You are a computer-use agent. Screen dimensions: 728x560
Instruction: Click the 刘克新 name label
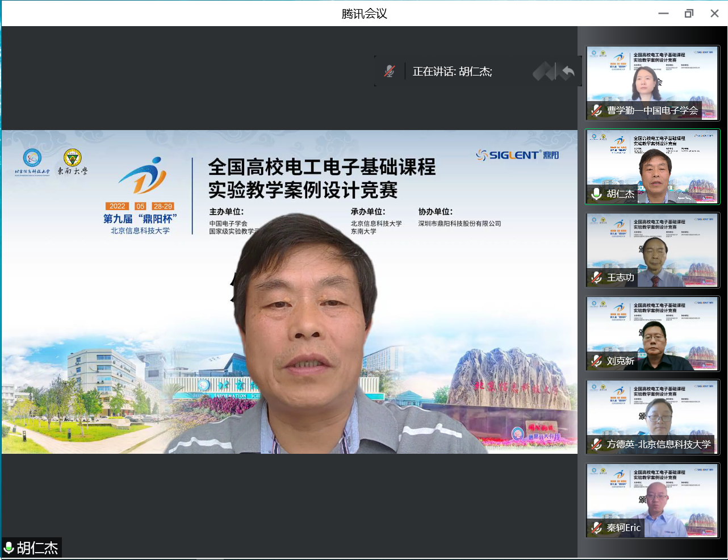click(620, 361)
